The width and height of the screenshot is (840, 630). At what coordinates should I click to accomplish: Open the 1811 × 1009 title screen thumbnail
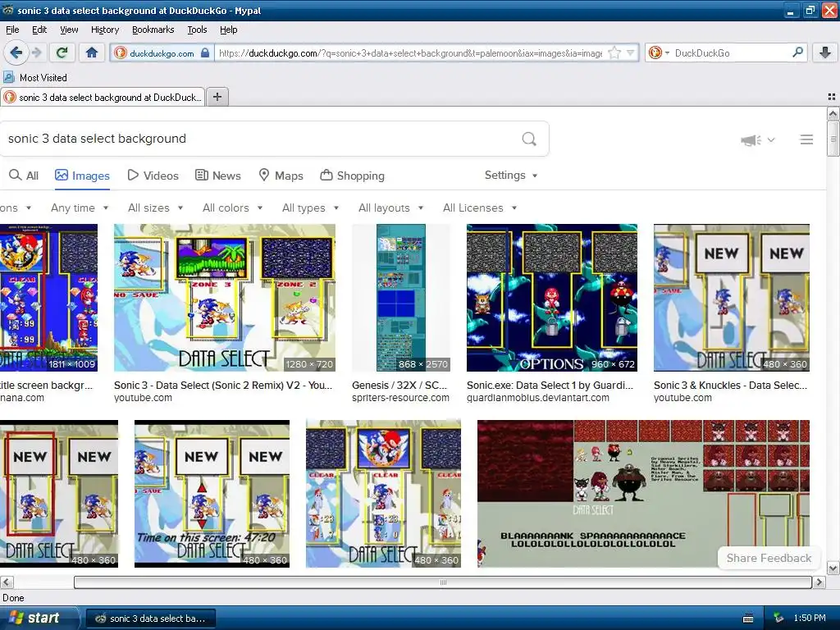point(48,298)
